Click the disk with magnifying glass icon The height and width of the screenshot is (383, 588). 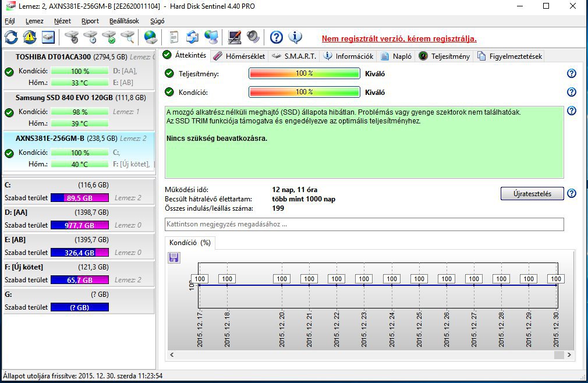[x=127, y=37]
